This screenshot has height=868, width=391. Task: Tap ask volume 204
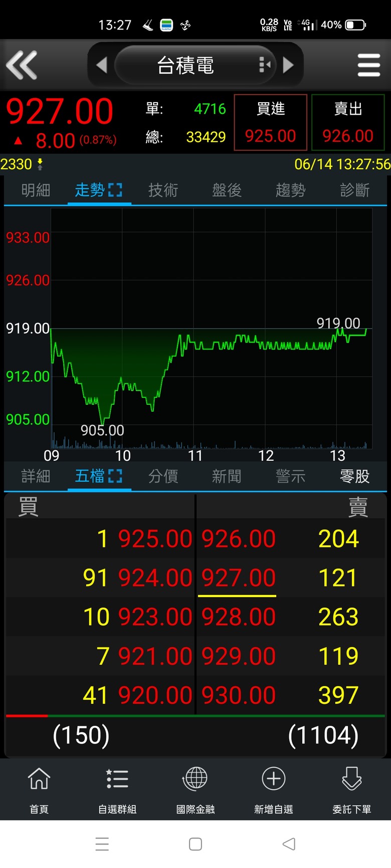click(338, 539)
